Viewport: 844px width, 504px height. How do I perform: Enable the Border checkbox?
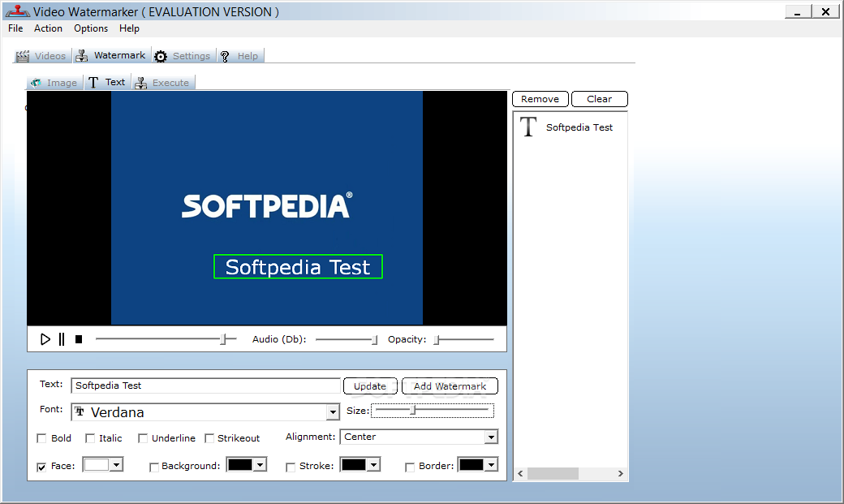point(410,467)
